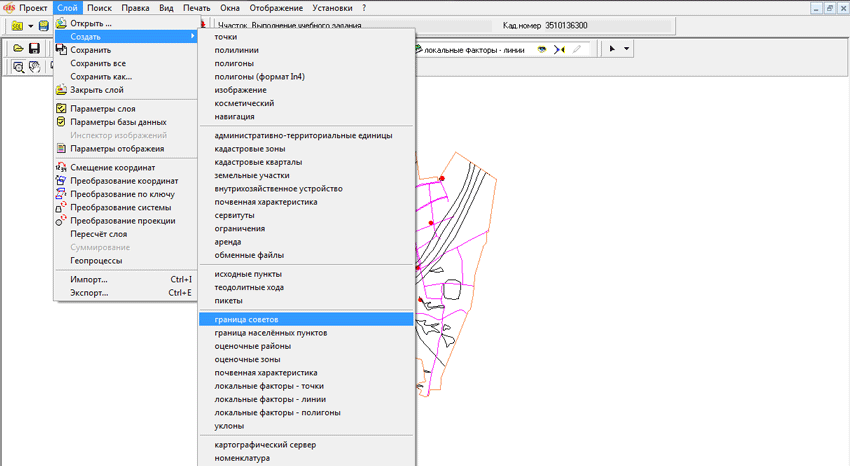The image size is (850, 466).
Task: Restore the document window
Action: coord(829,8)
